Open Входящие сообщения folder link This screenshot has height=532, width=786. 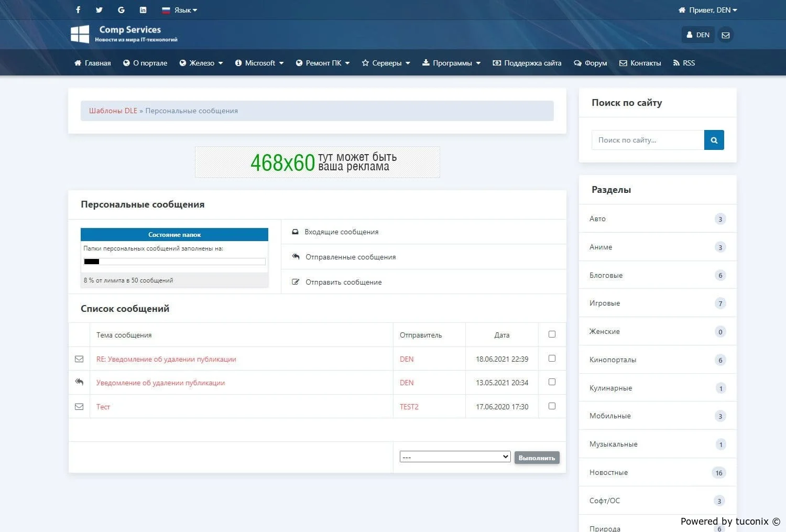[342, 232]
